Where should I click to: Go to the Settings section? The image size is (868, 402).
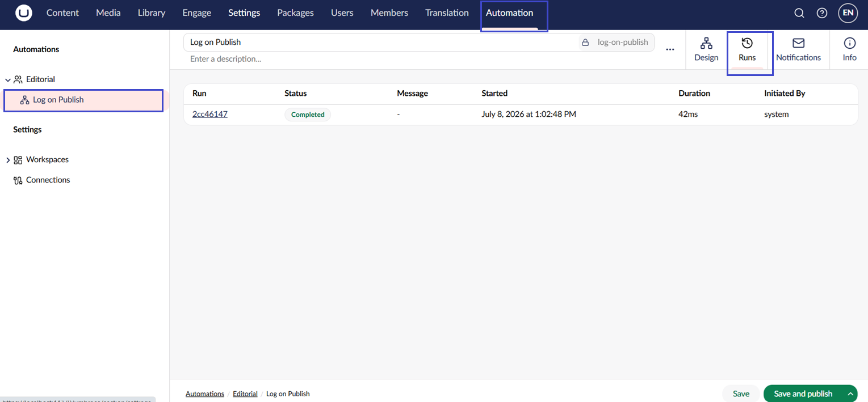[x=244, y=13]
